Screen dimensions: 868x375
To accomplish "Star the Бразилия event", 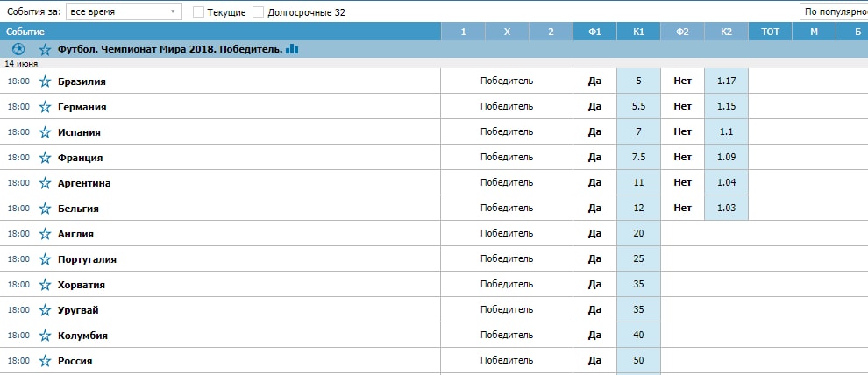I will [46, 81].
